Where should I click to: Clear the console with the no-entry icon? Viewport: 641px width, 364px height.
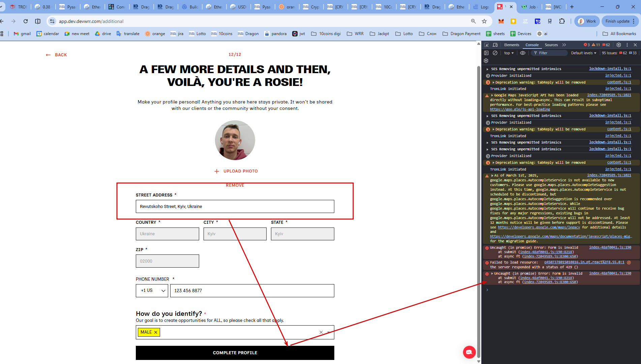point(495,53)
